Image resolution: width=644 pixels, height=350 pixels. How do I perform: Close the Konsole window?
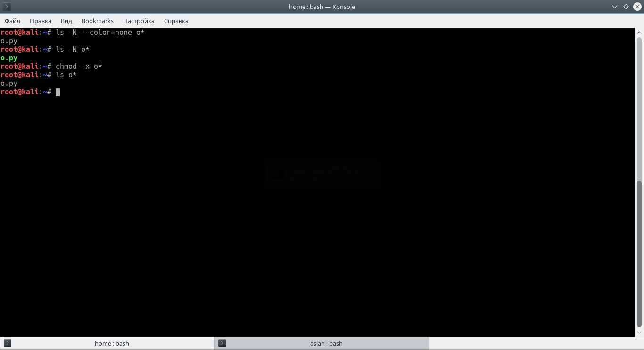point(637,7)
